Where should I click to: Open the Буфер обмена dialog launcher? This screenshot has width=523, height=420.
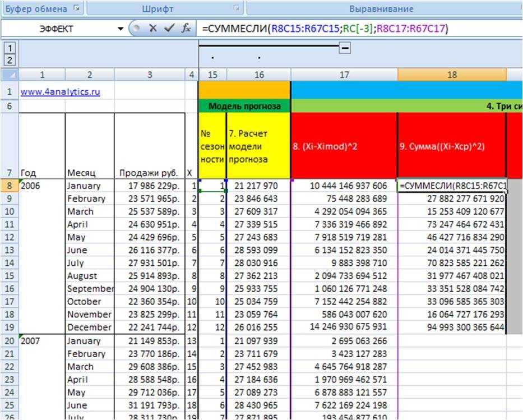[x=77, y=9]
